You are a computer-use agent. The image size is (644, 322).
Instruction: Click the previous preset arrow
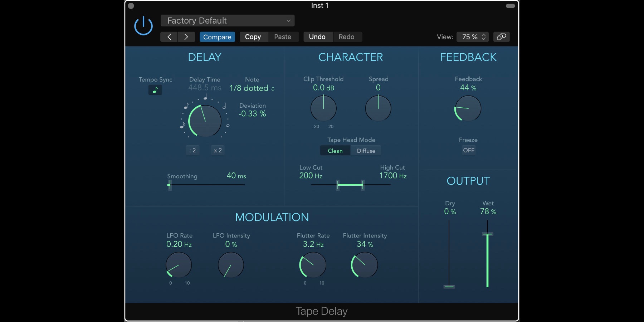pos(169,37)
